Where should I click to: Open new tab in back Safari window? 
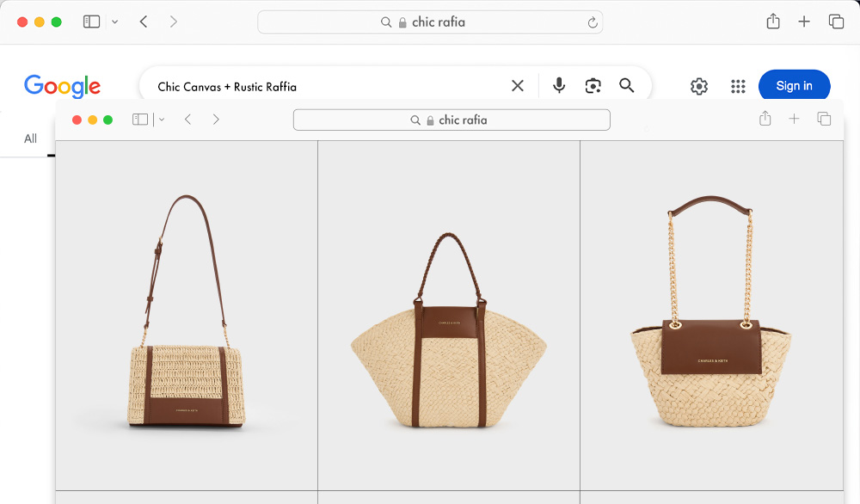(804, 22)
